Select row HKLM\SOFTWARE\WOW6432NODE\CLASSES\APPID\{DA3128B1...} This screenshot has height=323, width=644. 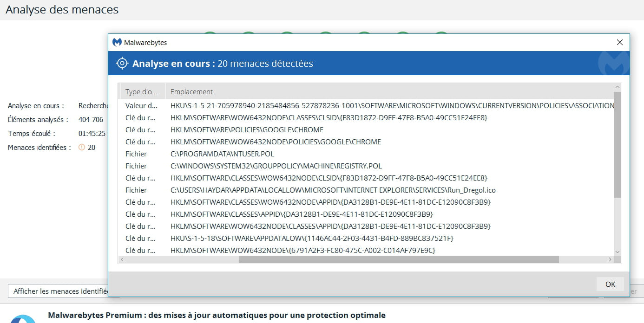tap(367, 226)
